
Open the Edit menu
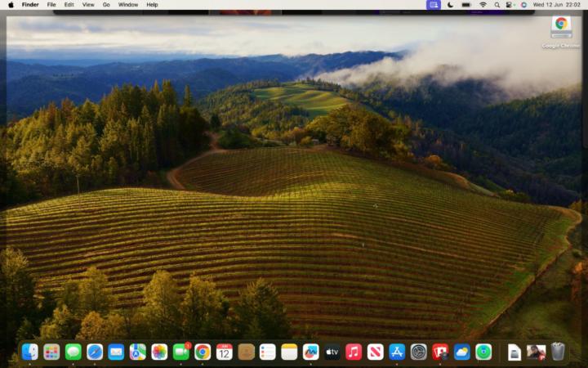point(69,5)
